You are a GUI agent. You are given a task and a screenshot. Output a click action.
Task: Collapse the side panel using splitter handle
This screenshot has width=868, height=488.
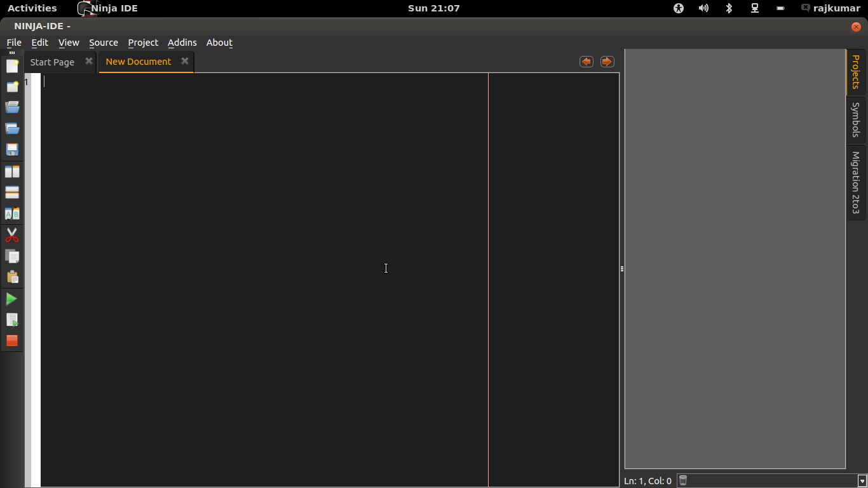[621, 268]
